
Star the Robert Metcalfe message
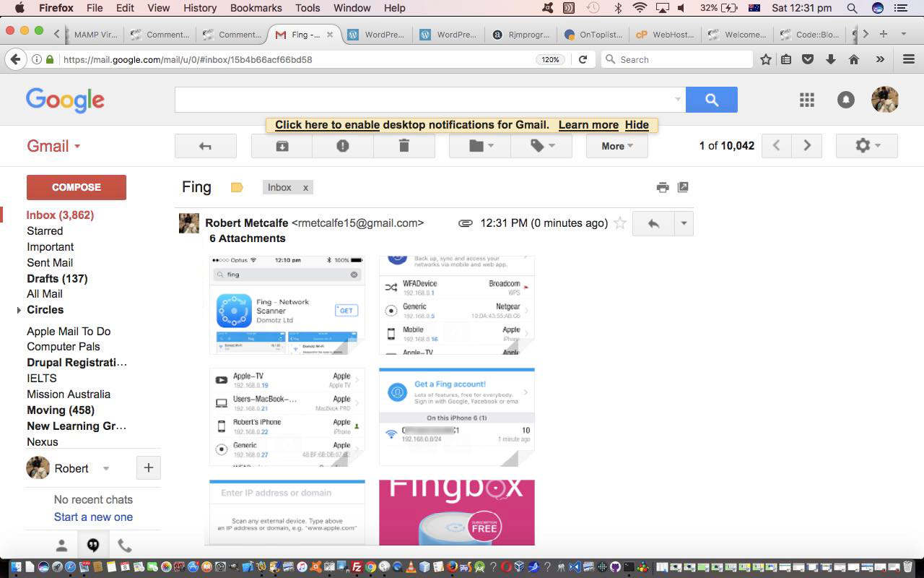pyautogui.click(x=619, y=223)
